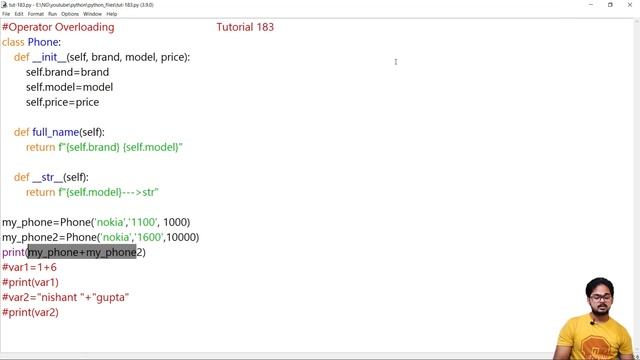This screenshot has width=640, height=360.
Task: Open the Format menu
Action: pos(36,14)
